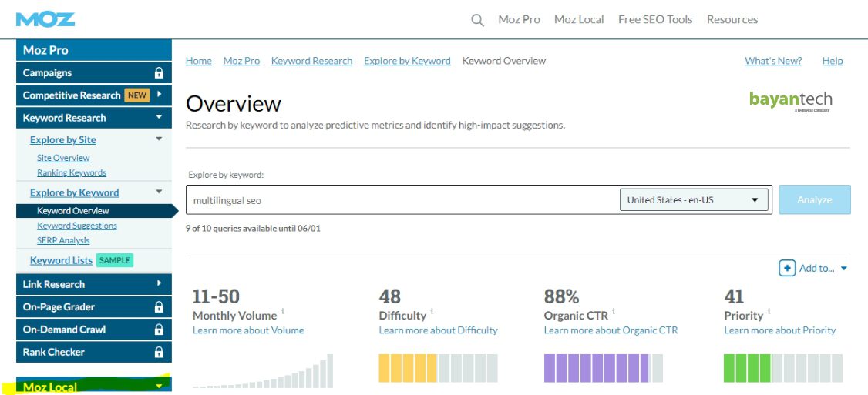Click the Moz logo
Screen dimensions: 868x395
click(45, 19)
